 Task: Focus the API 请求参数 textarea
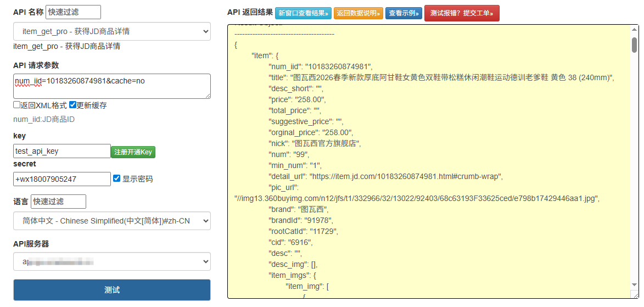coord(111,86)
